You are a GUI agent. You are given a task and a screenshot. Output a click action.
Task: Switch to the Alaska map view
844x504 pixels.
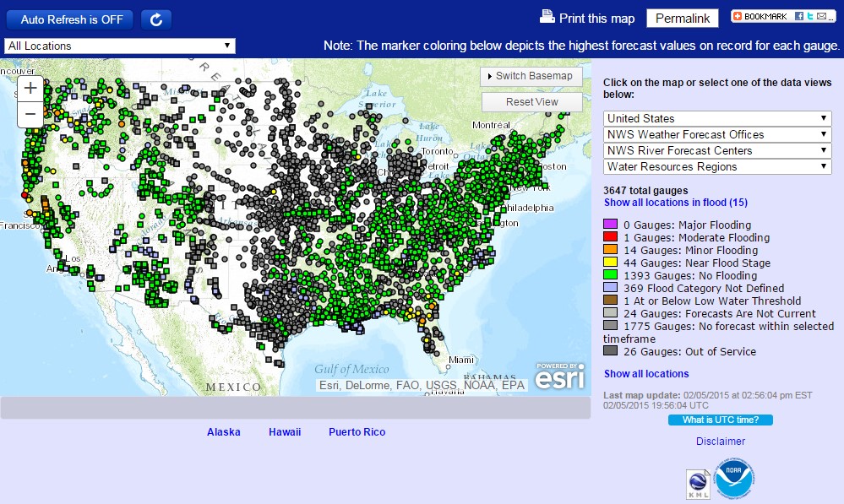(x=224, y=432)
